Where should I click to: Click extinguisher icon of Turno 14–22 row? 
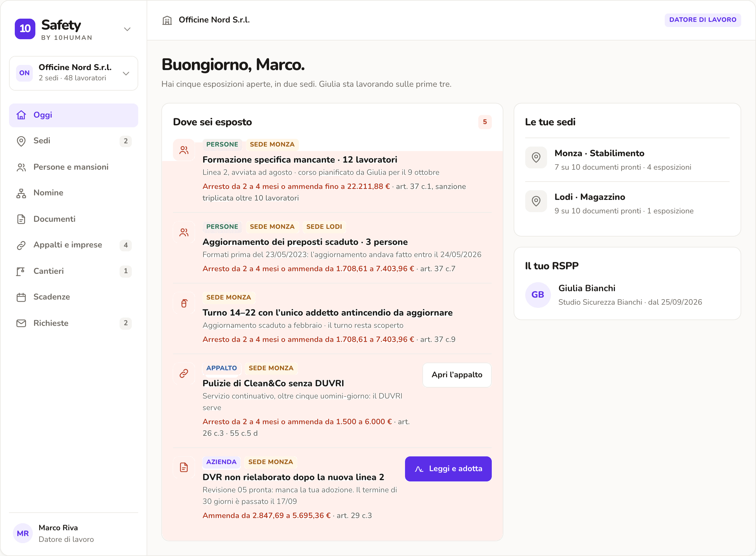point(184,303)
